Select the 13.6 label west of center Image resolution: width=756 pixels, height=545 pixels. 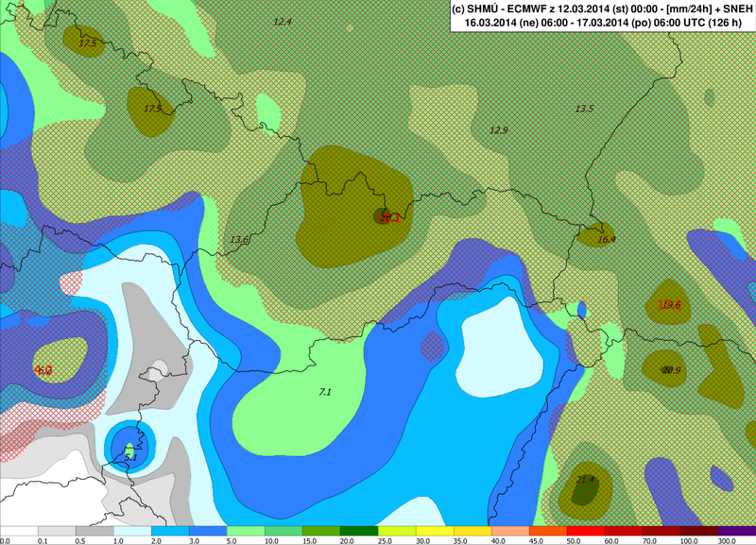(239, 241)
